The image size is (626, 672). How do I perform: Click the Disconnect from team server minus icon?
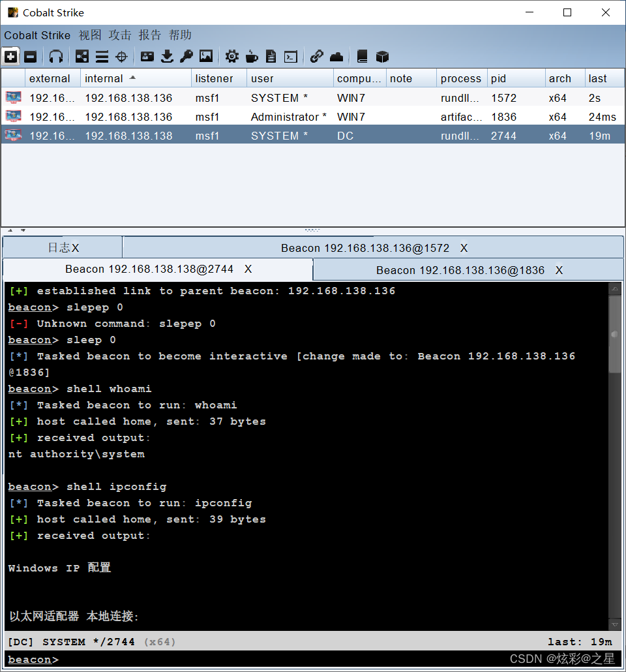[31, 57]
